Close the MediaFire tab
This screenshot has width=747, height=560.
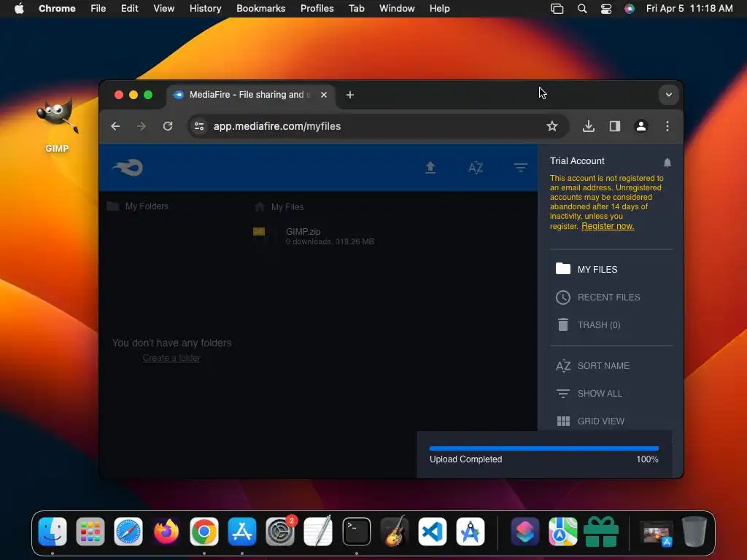point(323,95)
